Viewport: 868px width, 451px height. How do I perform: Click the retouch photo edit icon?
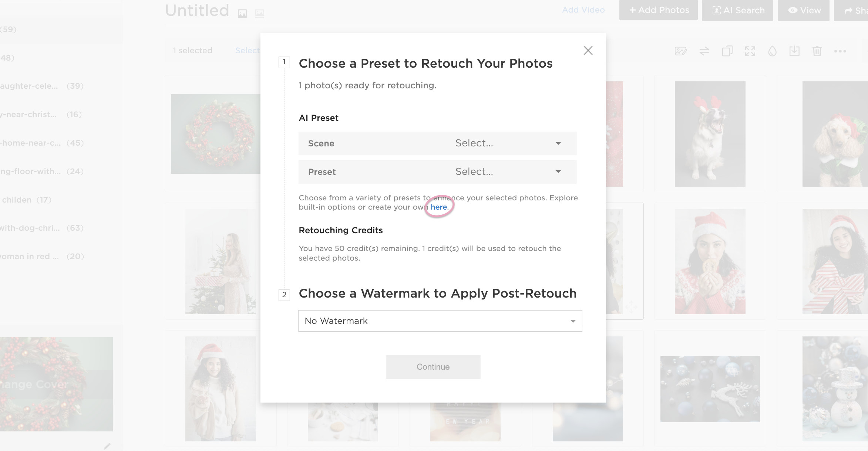click(x=681, y=51)
